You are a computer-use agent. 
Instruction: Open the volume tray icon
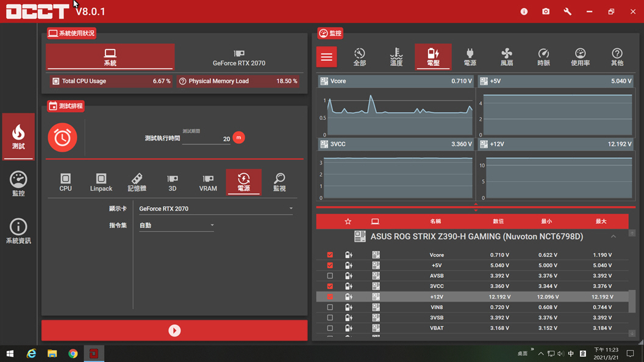[560, 354]
